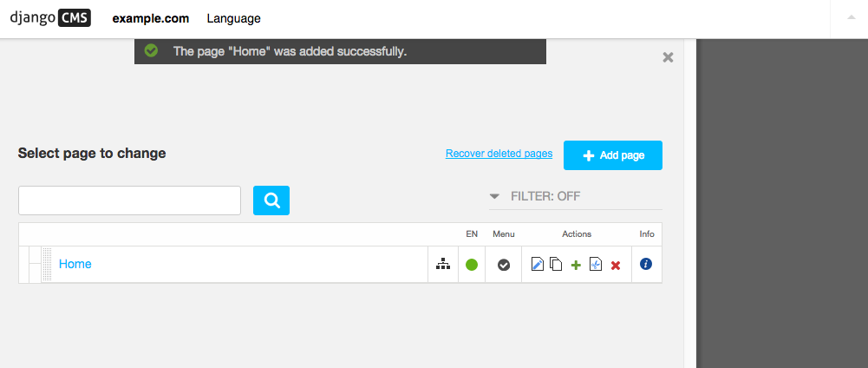
Task: Click the magnifier search button
Action: 271,200
